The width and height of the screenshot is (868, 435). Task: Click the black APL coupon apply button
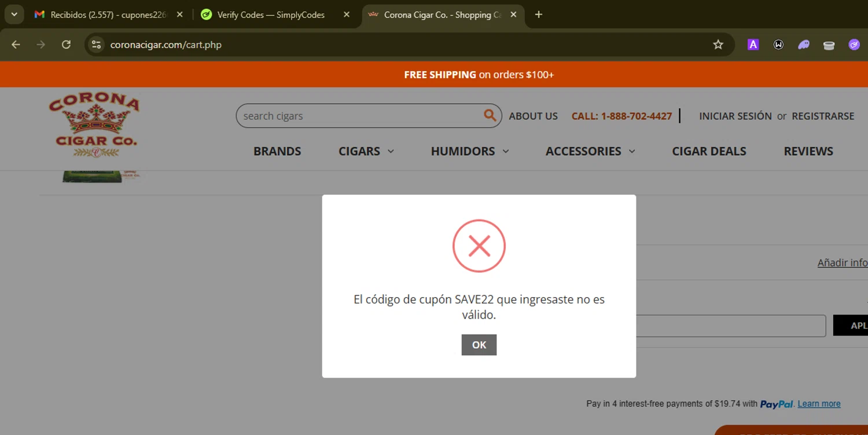(x=851, y=326)
